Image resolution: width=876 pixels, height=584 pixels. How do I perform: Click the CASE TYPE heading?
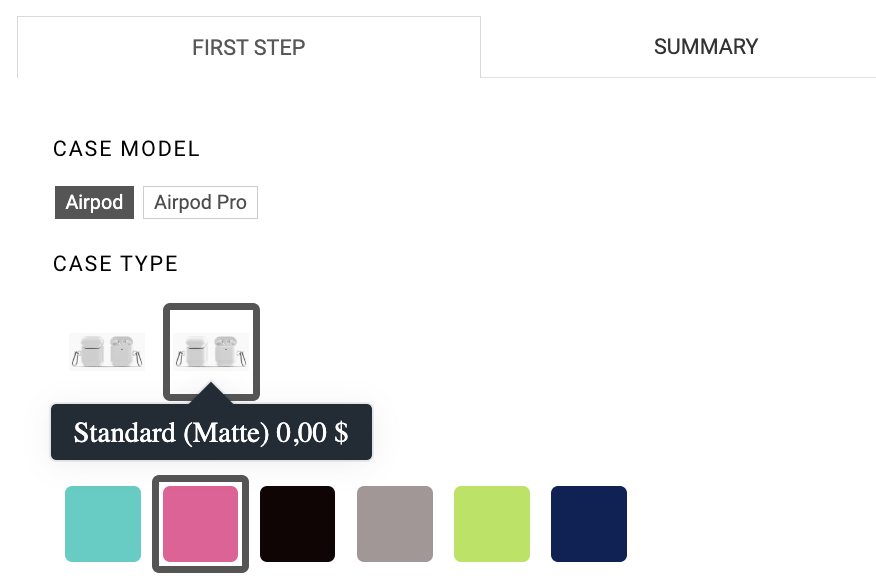click(x=116, y=263)
